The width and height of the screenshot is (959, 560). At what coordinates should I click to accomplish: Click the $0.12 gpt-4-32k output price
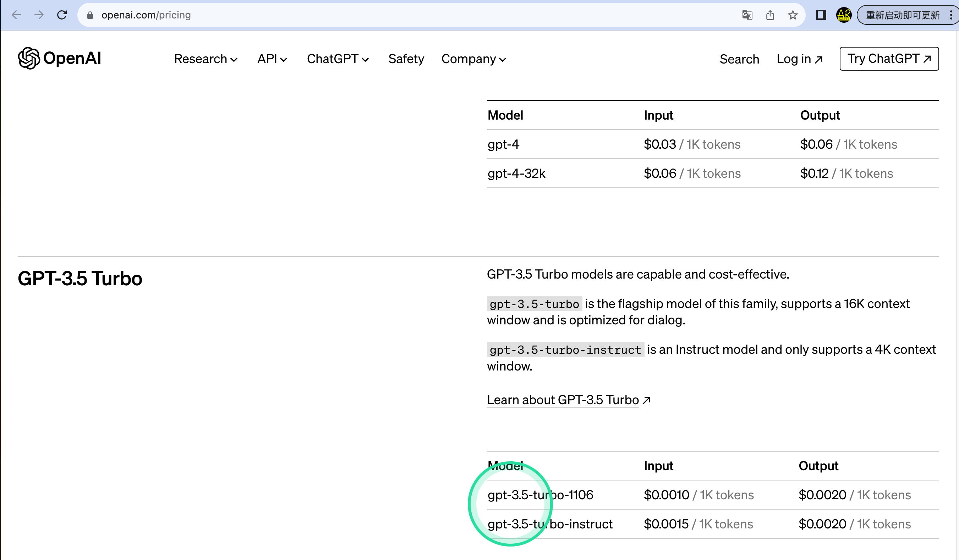tap(814, 173)
